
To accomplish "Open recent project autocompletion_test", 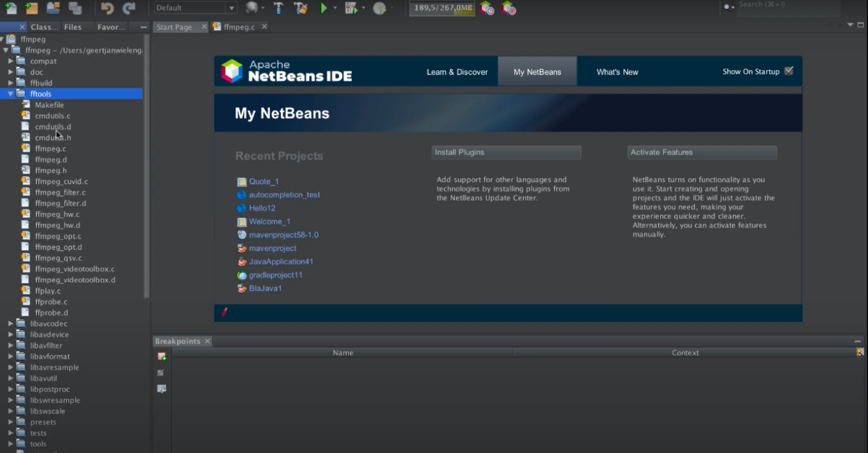I will click(x=285, y=195).
